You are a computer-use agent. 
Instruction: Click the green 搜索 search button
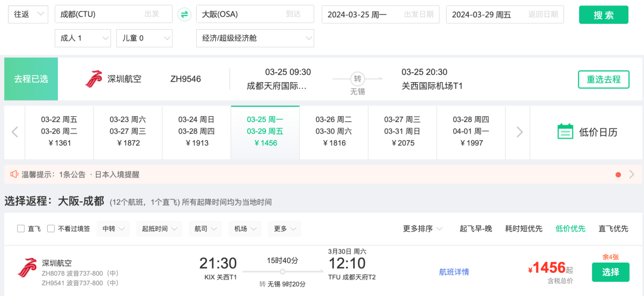coord(603,15)
